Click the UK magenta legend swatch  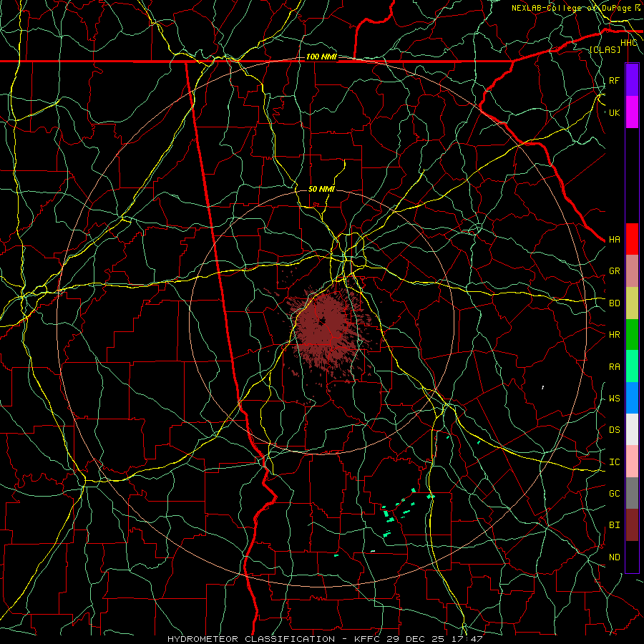632,112
